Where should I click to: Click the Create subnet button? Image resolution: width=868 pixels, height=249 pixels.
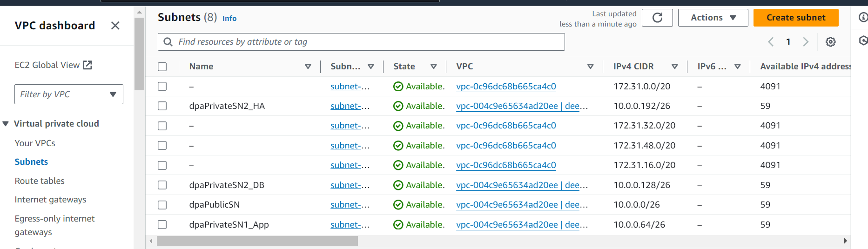coord(796,18)
